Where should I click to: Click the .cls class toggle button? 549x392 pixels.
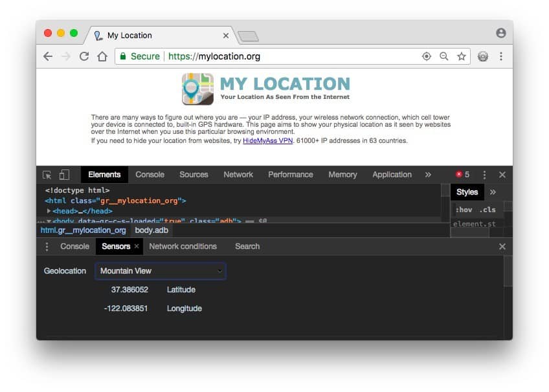click(x=487, y=210)
